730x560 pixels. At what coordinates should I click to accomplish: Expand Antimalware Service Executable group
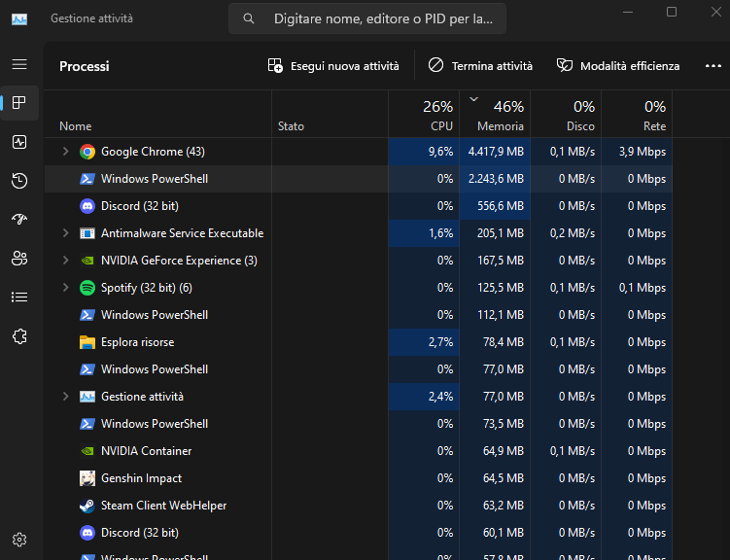click(66, 232)
